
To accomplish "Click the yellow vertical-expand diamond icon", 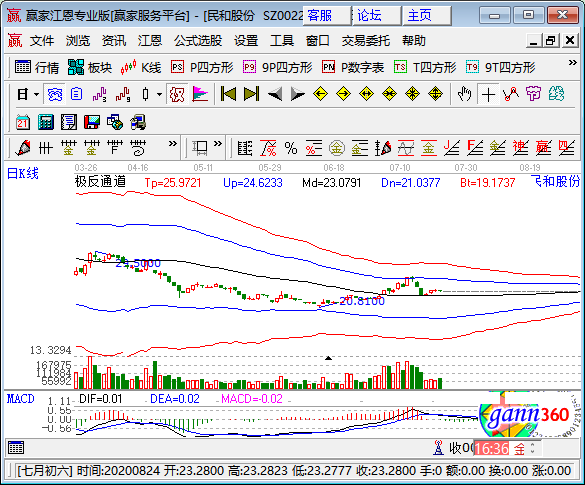I will click(x=435, y=94).
